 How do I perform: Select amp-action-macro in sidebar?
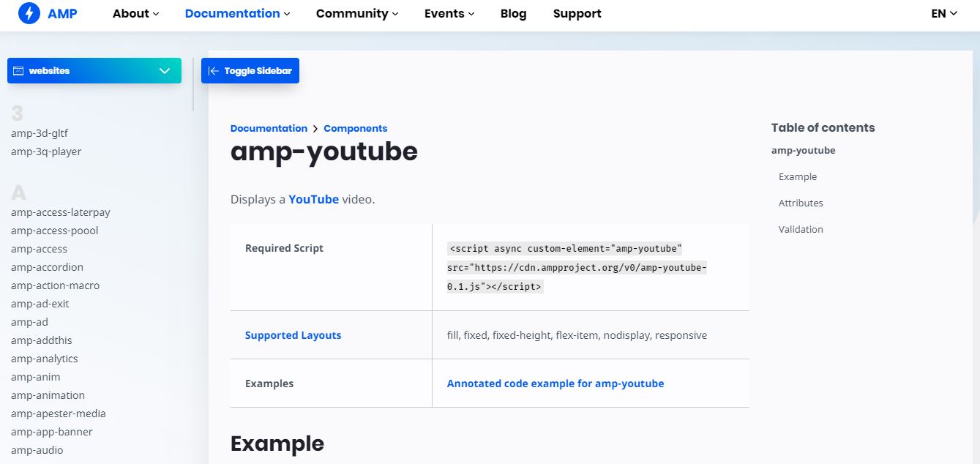55,285
